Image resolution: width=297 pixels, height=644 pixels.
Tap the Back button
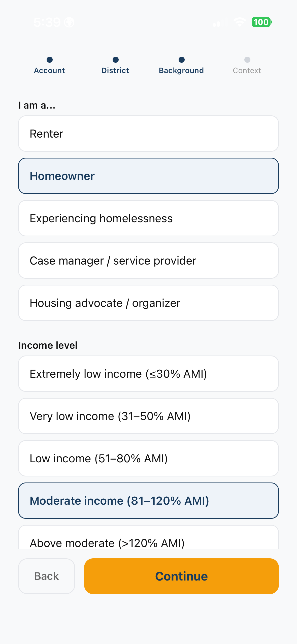click(47, 576)
